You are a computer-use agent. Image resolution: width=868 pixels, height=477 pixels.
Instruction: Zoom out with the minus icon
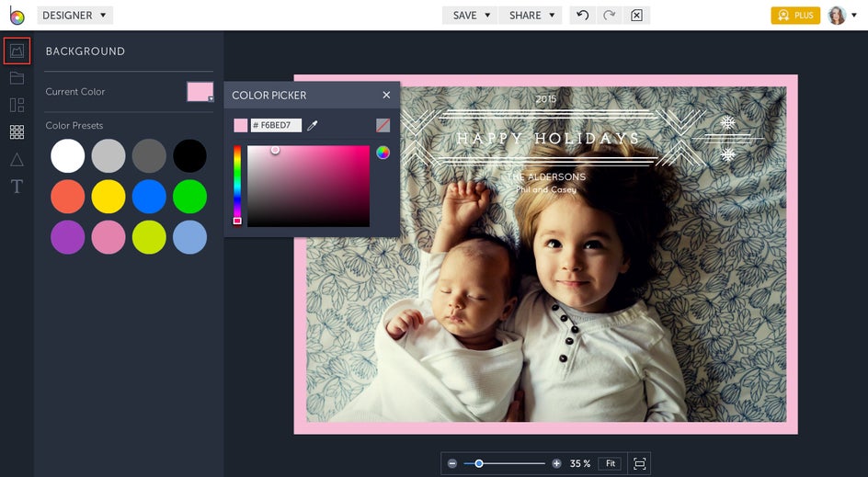[x=452, y=464]
